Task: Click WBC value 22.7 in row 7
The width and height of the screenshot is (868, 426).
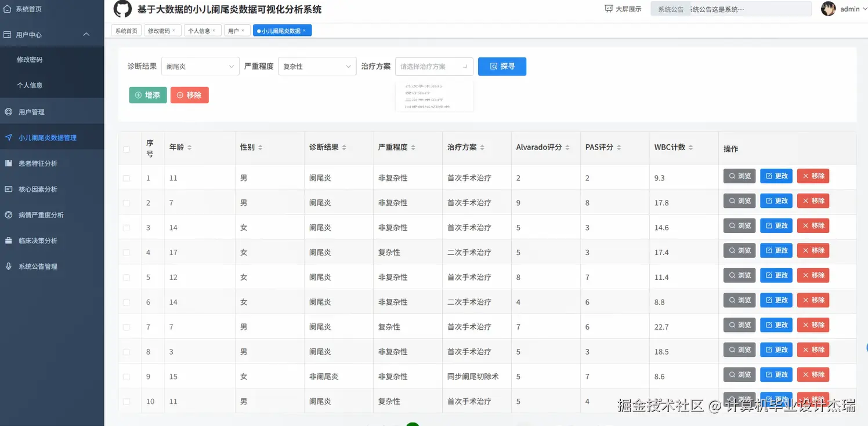Action: (661, 327)
